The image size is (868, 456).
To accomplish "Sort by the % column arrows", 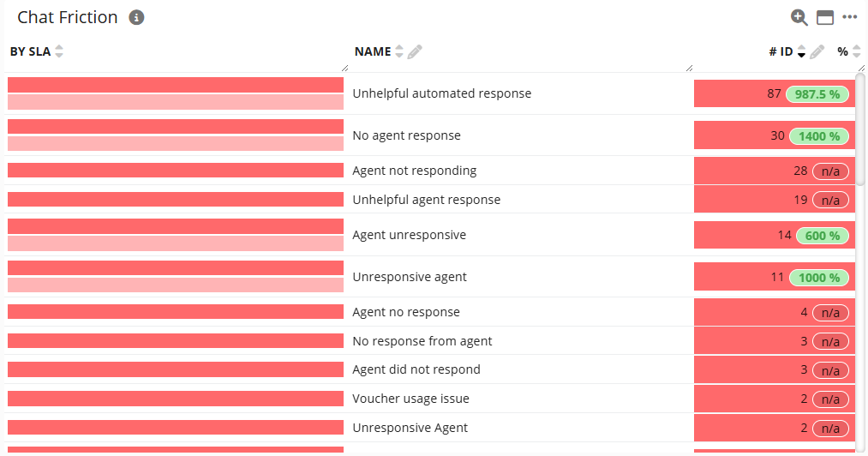I will 857,52.
